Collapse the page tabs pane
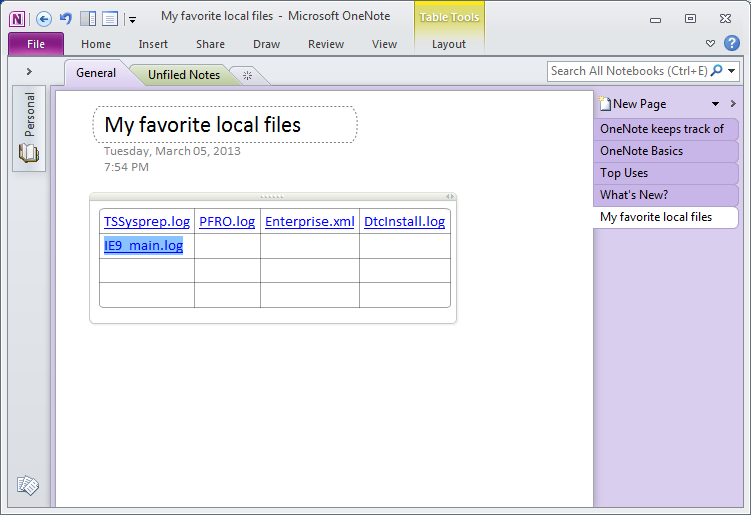The height and width of the screenshot is (515, 751). point(733,103)
